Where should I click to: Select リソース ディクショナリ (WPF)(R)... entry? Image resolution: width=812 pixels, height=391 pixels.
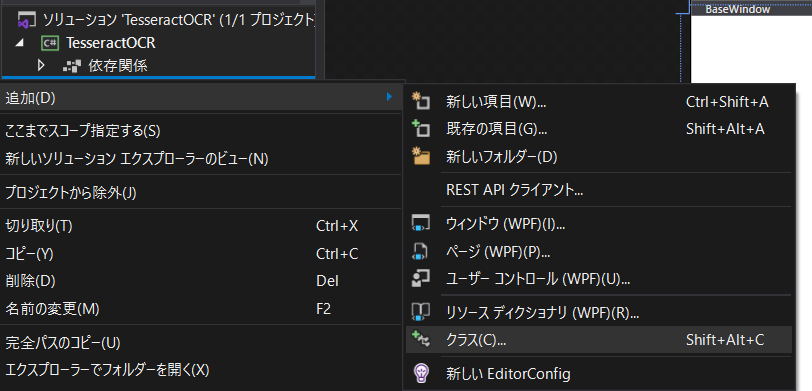tap(599, 312)
